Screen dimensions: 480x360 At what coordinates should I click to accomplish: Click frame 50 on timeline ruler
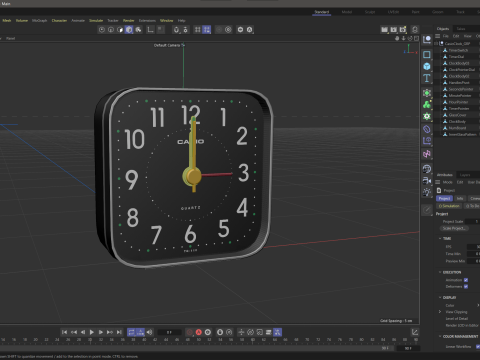tap(198, 340)
